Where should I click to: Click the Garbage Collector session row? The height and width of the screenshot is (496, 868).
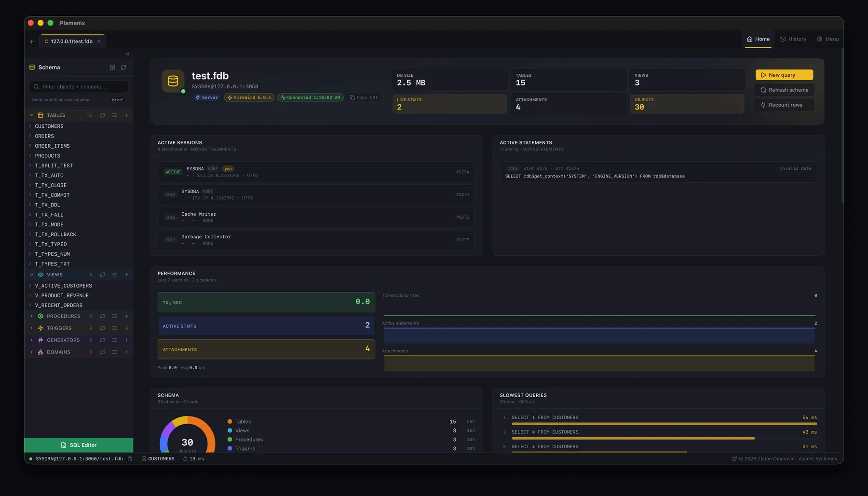316,240
